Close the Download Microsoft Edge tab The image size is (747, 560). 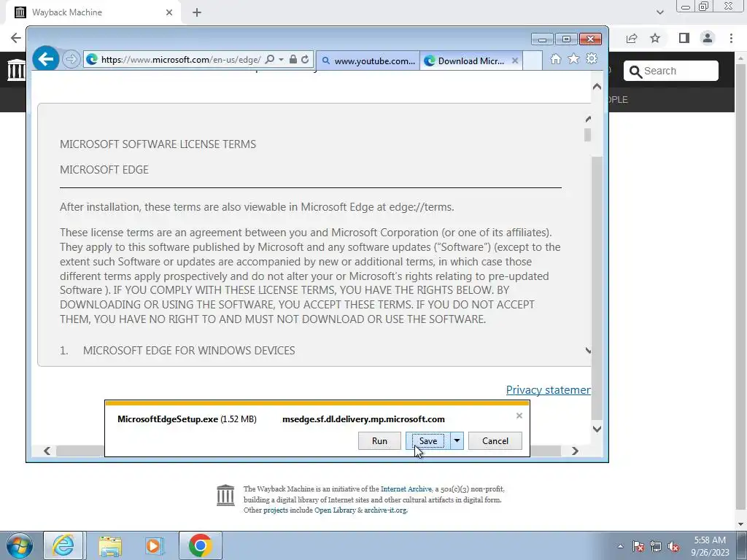[x=515, y=61]
